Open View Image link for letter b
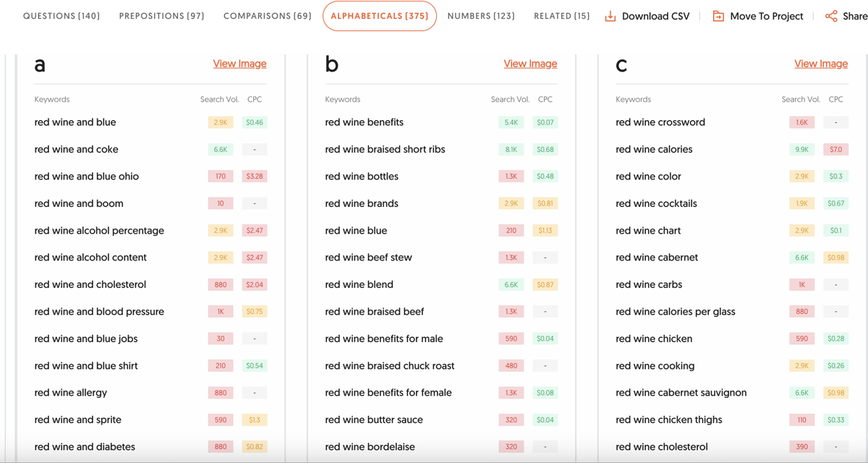The width and height of the screenshot is (868, 463). (530, 64)
